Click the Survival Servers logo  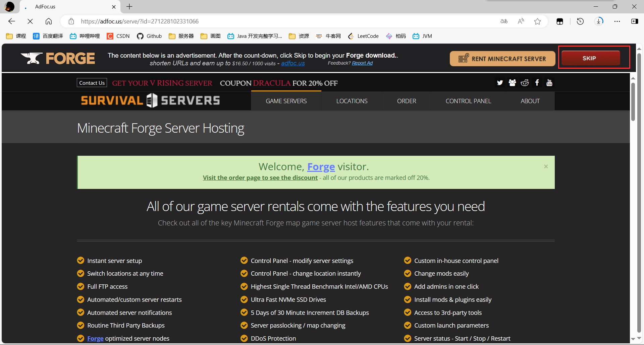point(150,100)
